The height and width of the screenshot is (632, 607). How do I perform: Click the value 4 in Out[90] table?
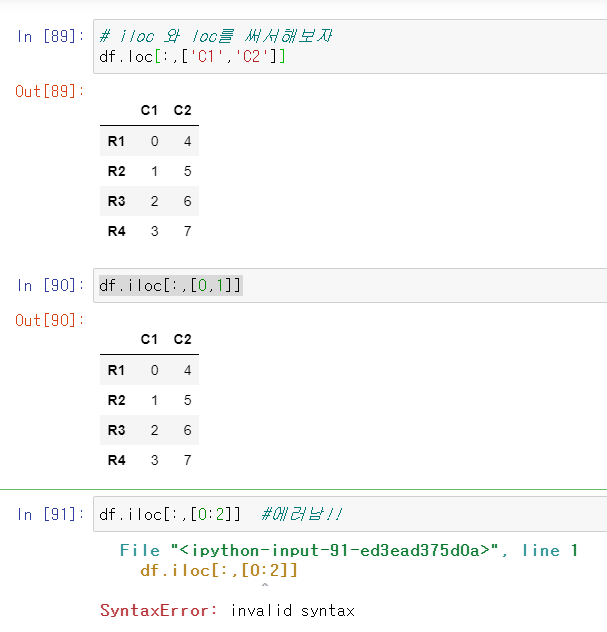(187, 370)
